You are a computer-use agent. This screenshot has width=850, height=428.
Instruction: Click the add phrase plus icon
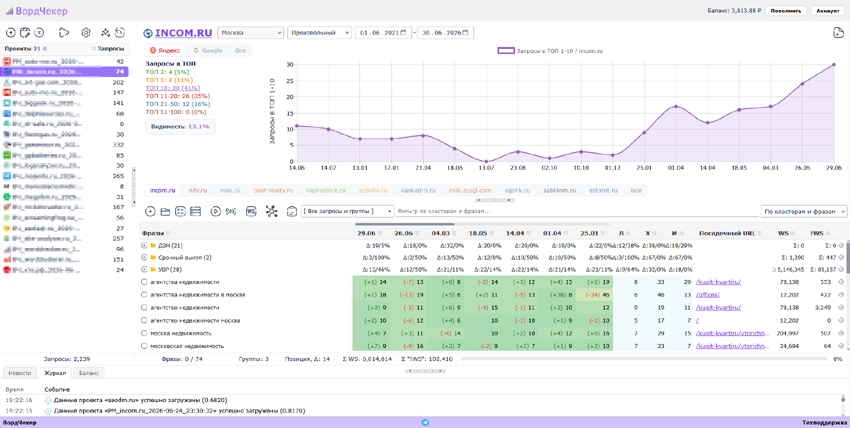point(151,211)
